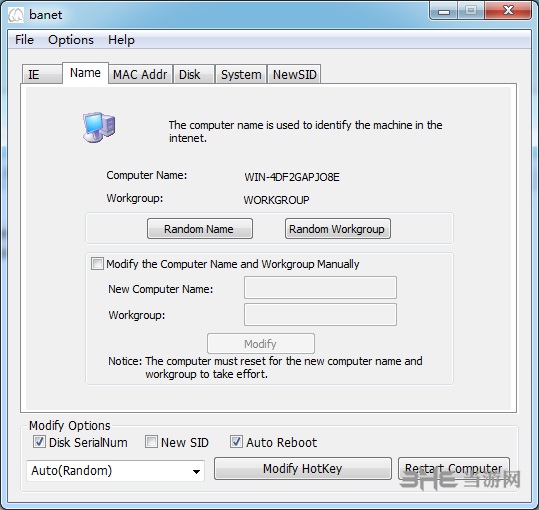The height and width of the screenshot is (510, 539).
Task: Close the banet window
Action: (508, 11)
